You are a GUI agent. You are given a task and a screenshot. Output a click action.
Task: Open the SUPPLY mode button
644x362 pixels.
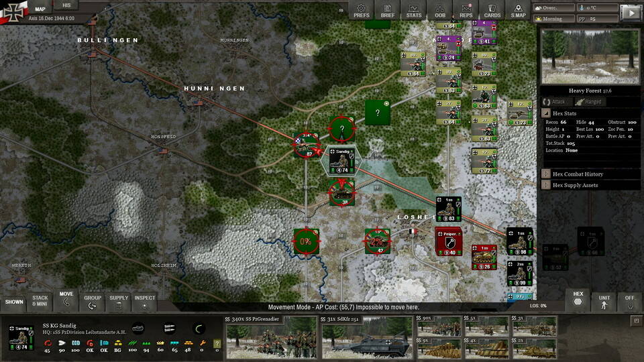pyautogui.click(x=119, y=301)
